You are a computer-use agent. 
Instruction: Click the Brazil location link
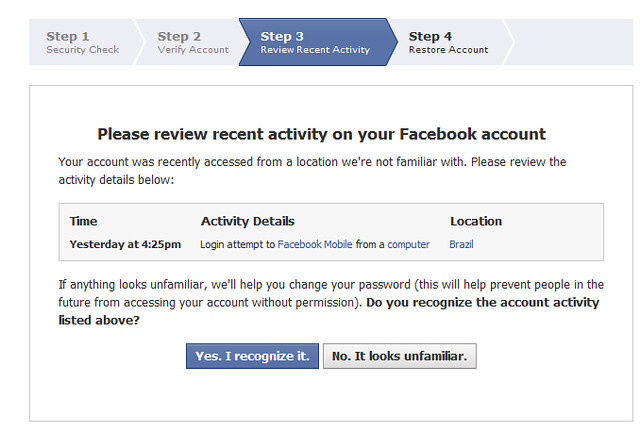(463, 244)
